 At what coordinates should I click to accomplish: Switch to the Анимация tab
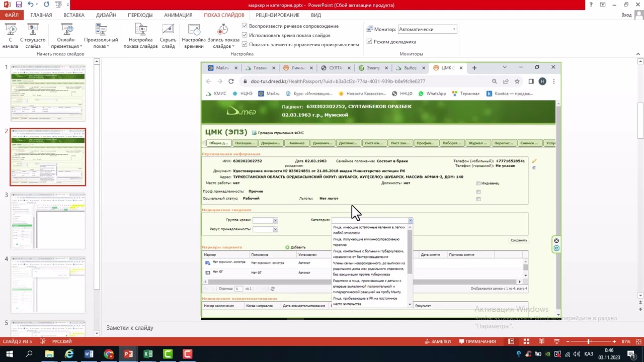pyautogui.click(x=178, y=15)
